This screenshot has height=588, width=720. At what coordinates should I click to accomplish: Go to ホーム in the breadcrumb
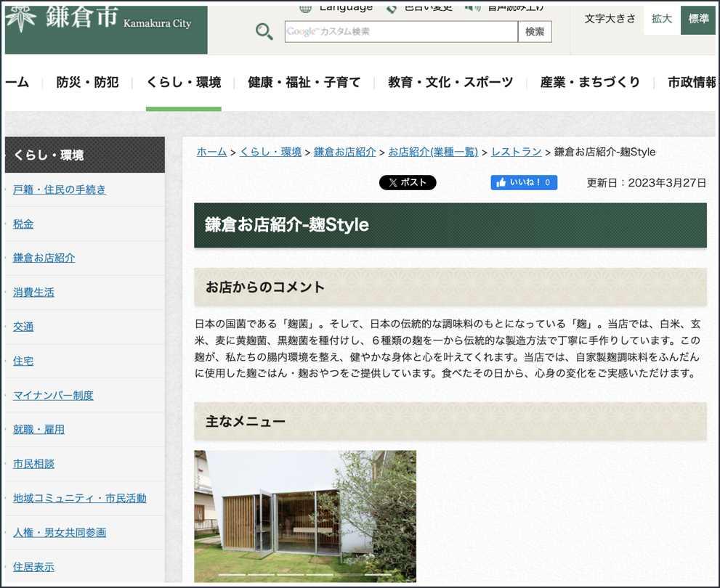(211, 152)
